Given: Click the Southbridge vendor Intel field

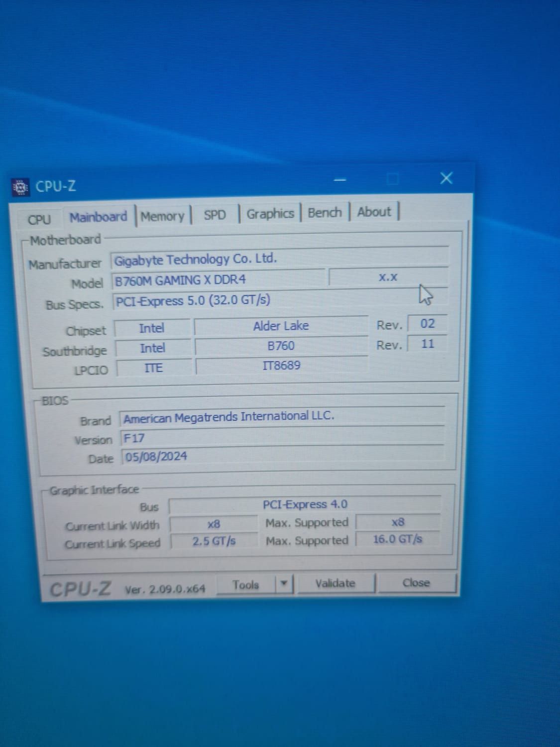Looking at the screenshot, I should point(153,348).
